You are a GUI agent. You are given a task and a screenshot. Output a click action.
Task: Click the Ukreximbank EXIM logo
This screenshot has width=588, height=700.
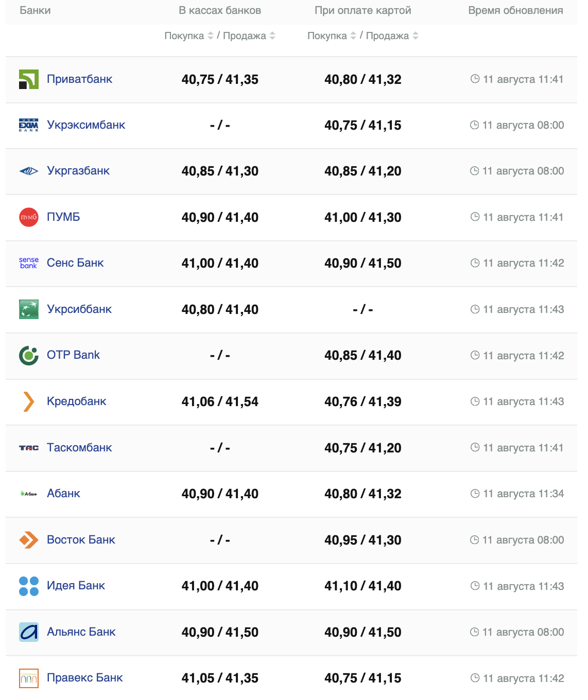coord(29,125)
